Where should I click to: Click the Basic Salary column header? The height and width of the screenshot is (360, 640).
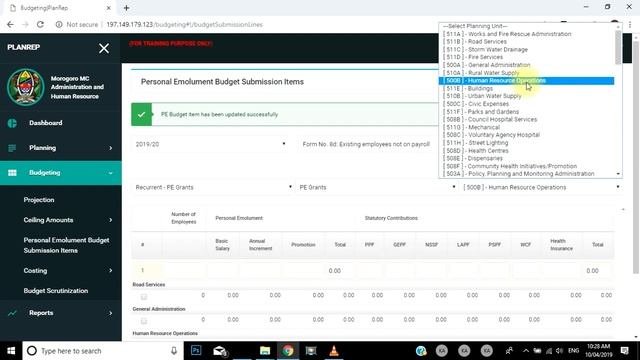222,244
